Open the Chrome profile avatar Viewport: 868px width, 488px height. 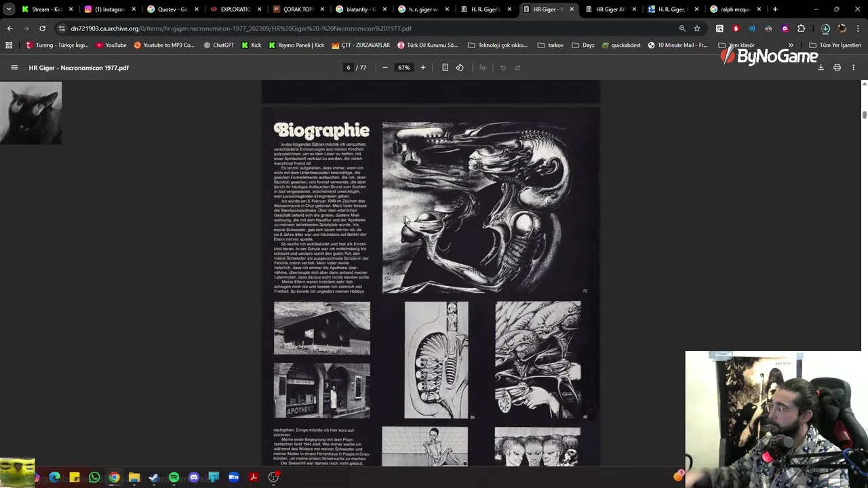pyautogui.click(x=842, y=28)
